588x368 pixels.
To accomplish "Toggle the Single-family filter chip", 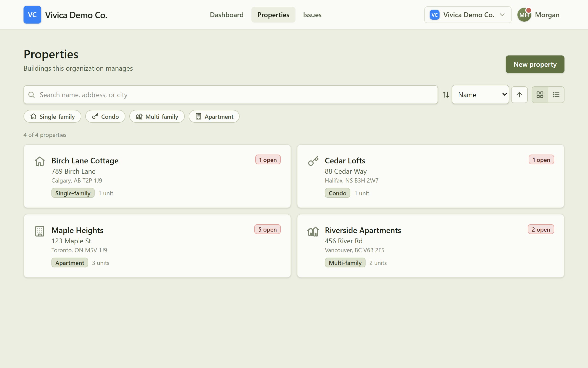I will click(x=52, y=117).
